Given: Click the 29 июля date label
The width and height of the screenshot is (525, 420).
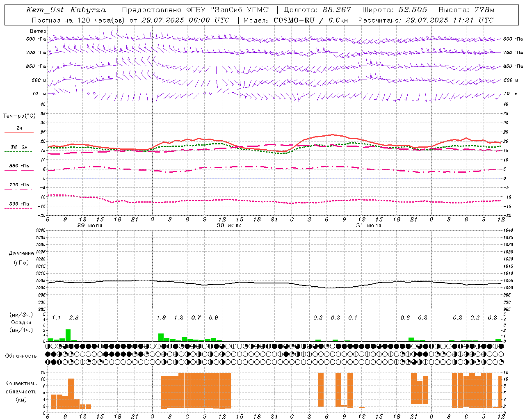Looking at the screenshot, I should click(90, 226).
